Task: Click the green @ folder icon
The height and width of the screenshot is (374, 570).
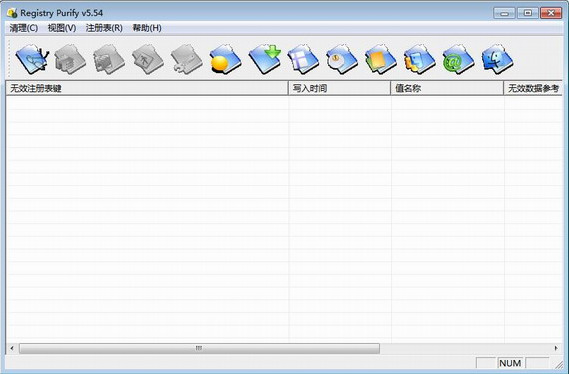Action: tap(458, 59)
